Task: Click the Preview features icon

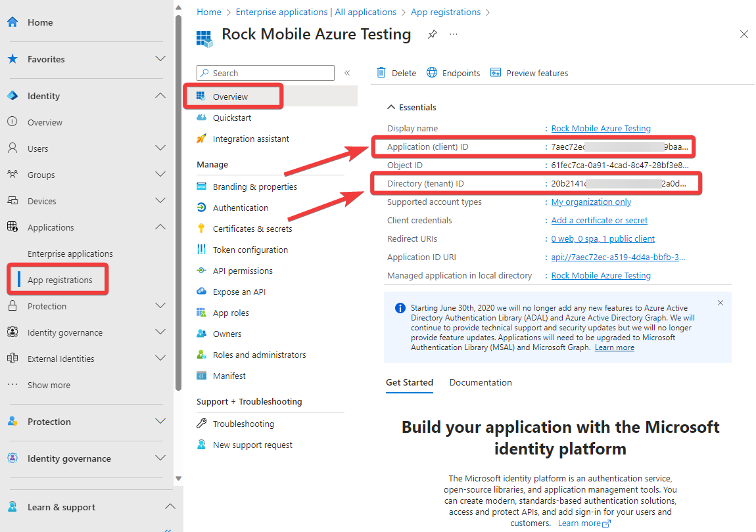Action: (495, 72)
